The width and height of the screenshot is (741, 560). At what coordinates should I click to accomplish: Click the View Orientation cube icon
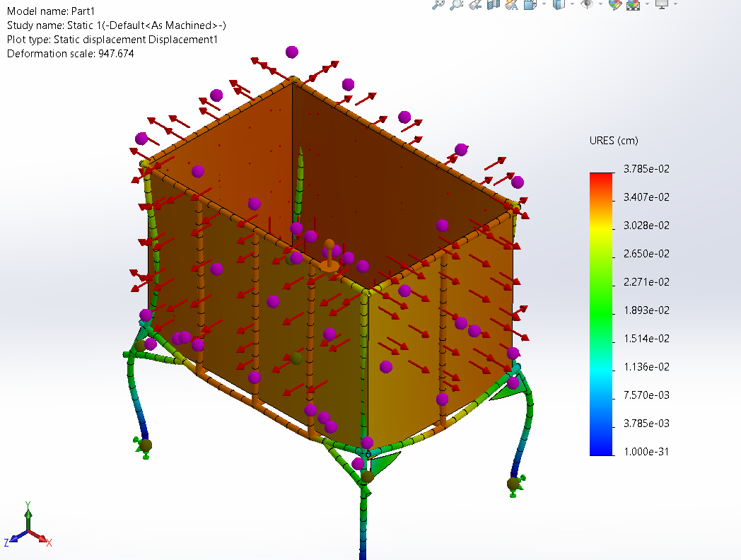pos(530,4)
